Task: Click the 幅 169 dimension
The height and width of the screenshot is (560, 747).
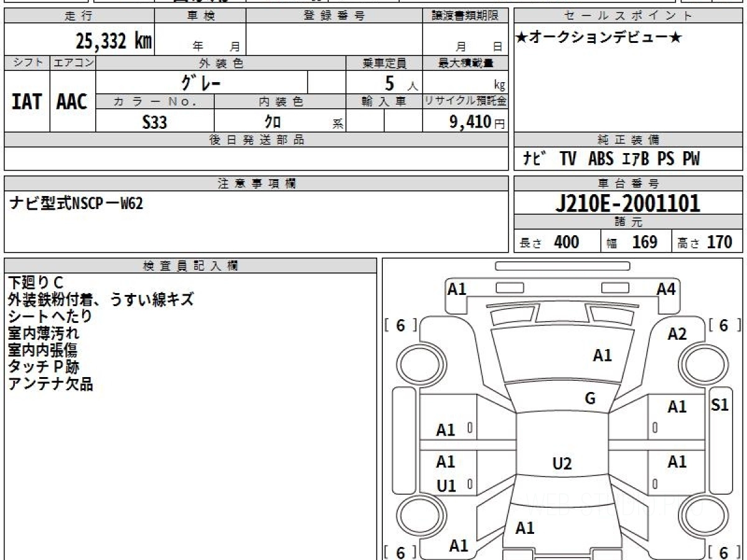Action: (x=632, y=242)
